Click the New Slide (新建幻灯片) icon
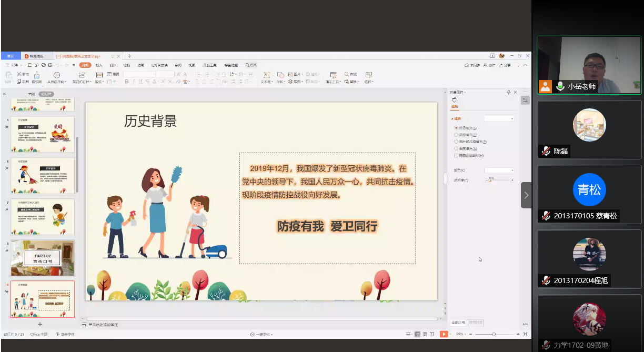The height and width of the screenshot is (352, 644). click(82, 75)
